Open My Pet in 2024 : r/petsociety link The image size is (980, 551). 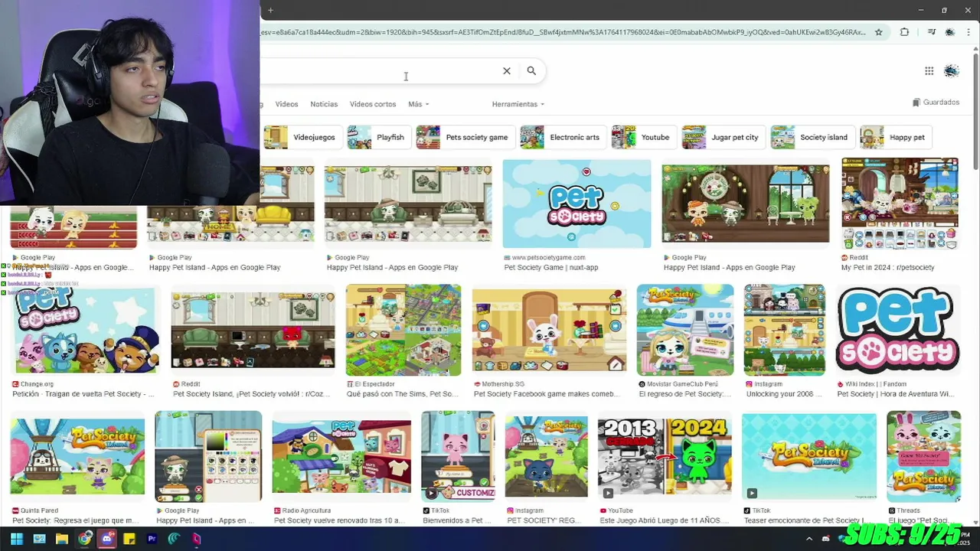887,267
